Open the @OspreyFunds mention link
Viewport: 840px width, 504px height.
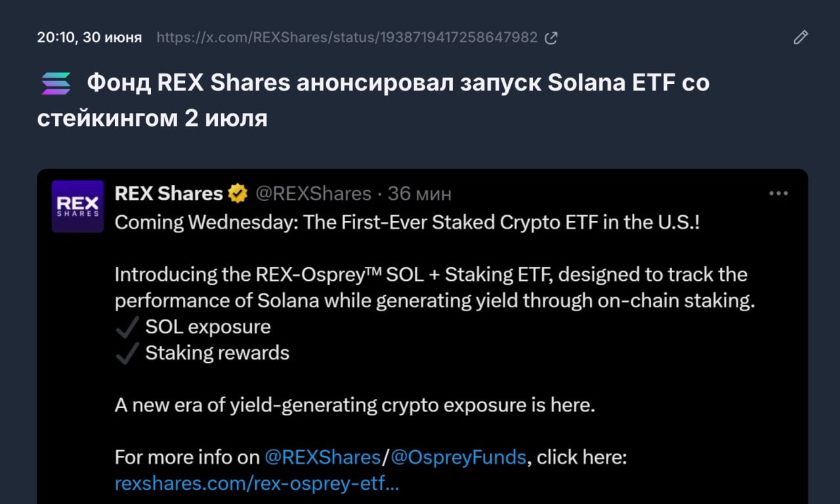[x=457, y=457]
